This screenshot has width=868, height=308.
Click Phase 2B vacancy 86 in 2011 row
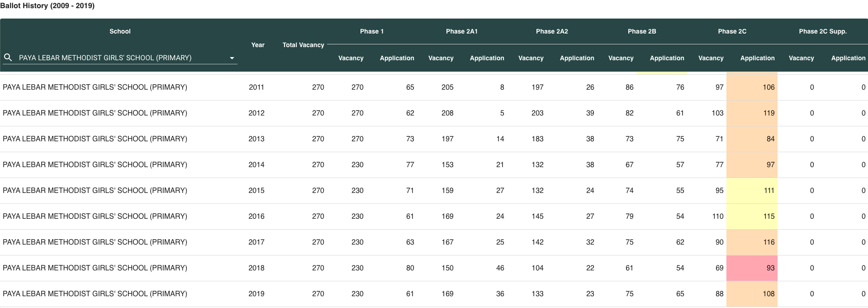[630, 87]
